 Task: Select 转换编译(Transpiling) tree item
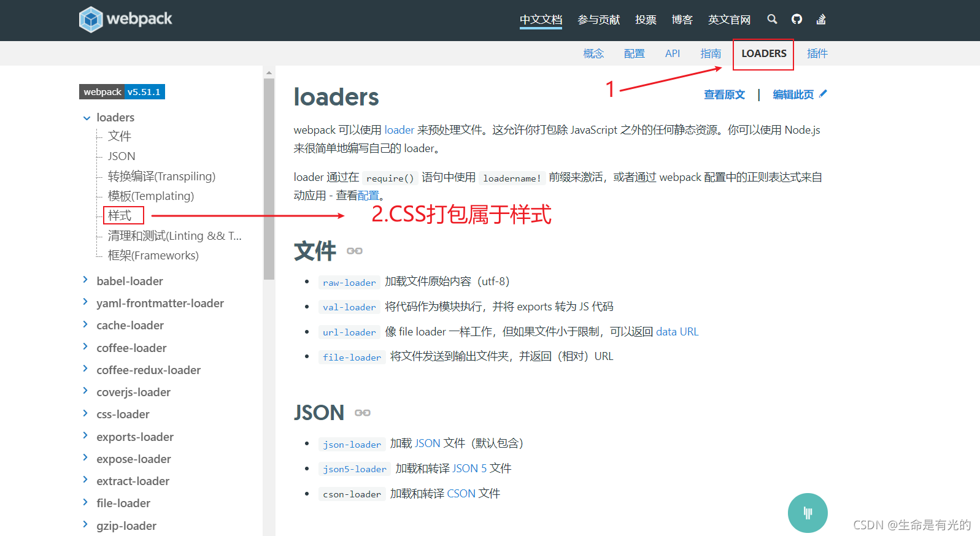pos(162,176)
